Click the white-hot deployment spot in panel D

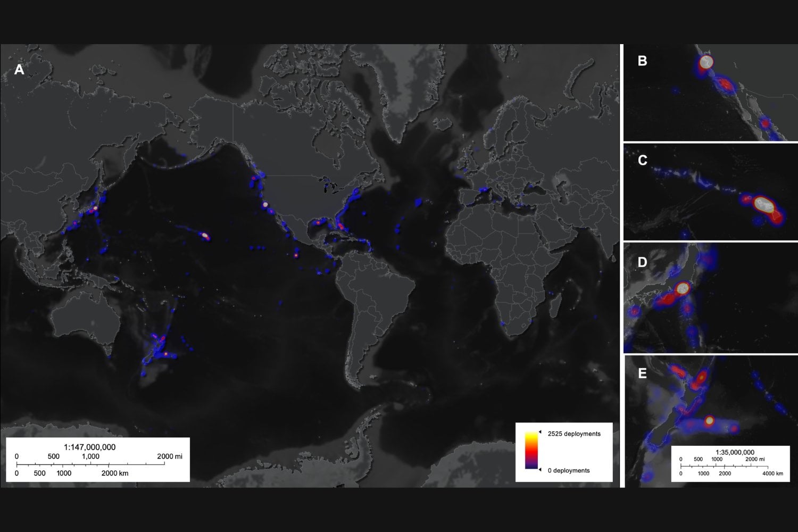[x=682, y=288]
